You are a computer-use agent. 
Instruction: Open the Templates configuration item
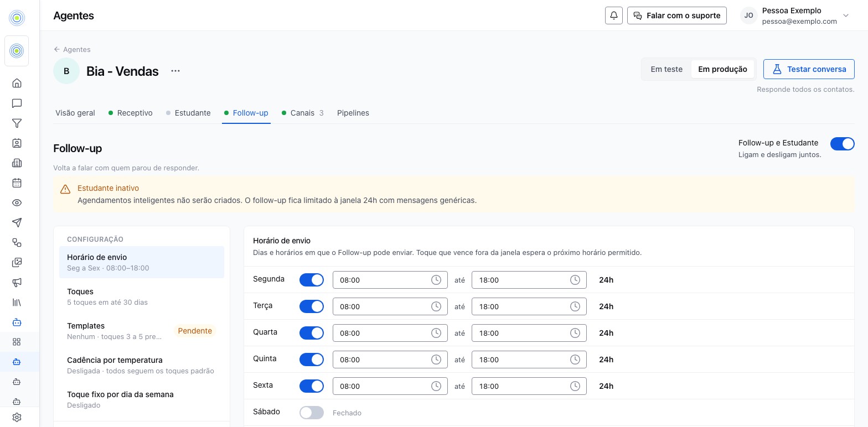tap(142, 331)
